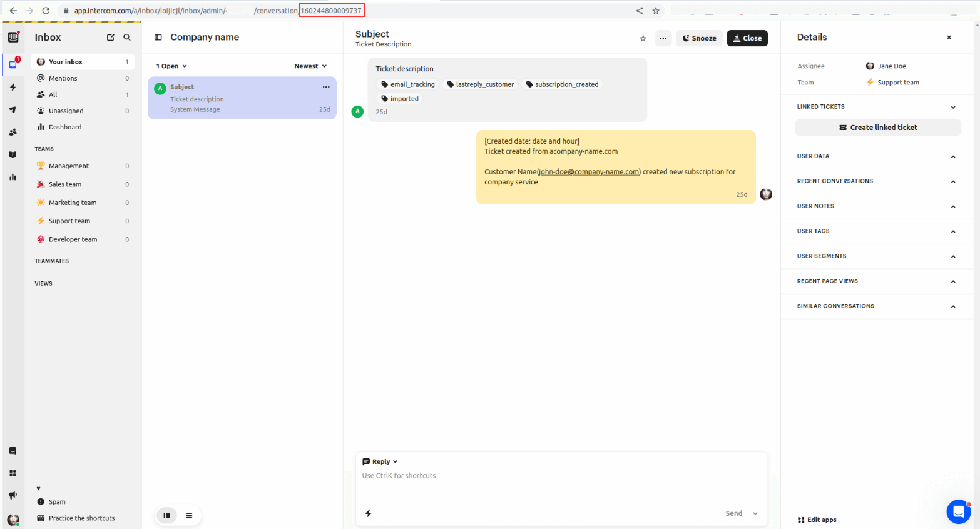Collapse the Recent Page Views section

pyautogui.click(x=953, y=281)
